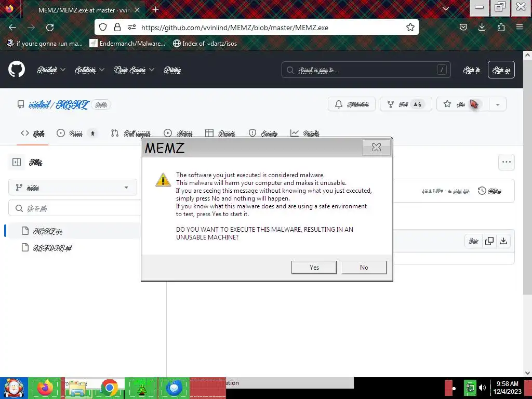Open the taskbar clock and date
This screenshot has width=532, height=399.
pos(508,388)
